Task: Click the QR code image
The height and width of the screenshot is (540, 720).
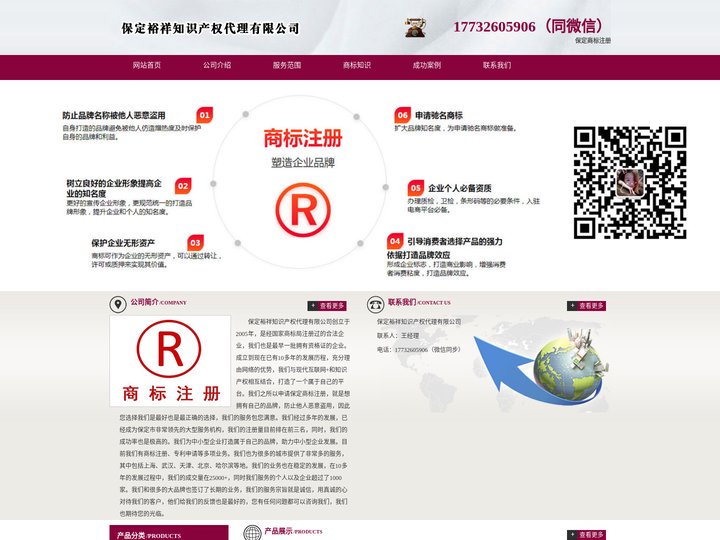Action: click(x=630, y=182)
